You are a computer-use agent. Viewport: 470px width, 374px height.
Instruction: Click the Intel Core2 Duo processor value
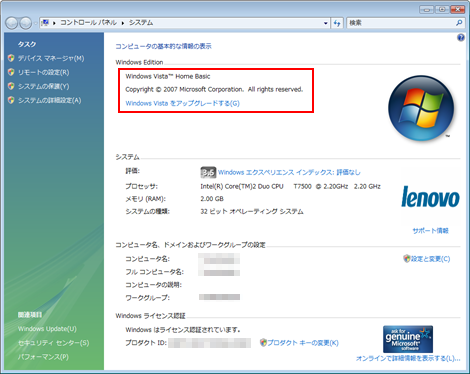click(290, 186)
